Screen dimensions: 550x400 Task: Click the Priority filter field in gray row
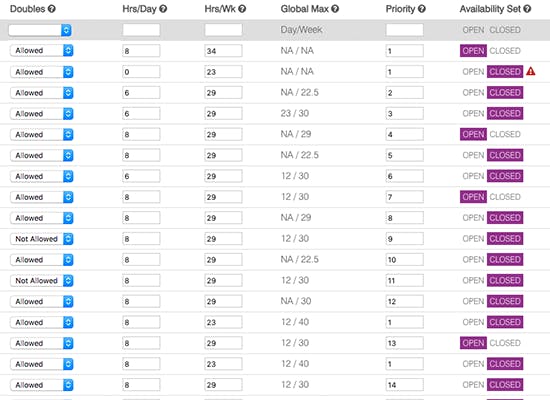point(404,30)
